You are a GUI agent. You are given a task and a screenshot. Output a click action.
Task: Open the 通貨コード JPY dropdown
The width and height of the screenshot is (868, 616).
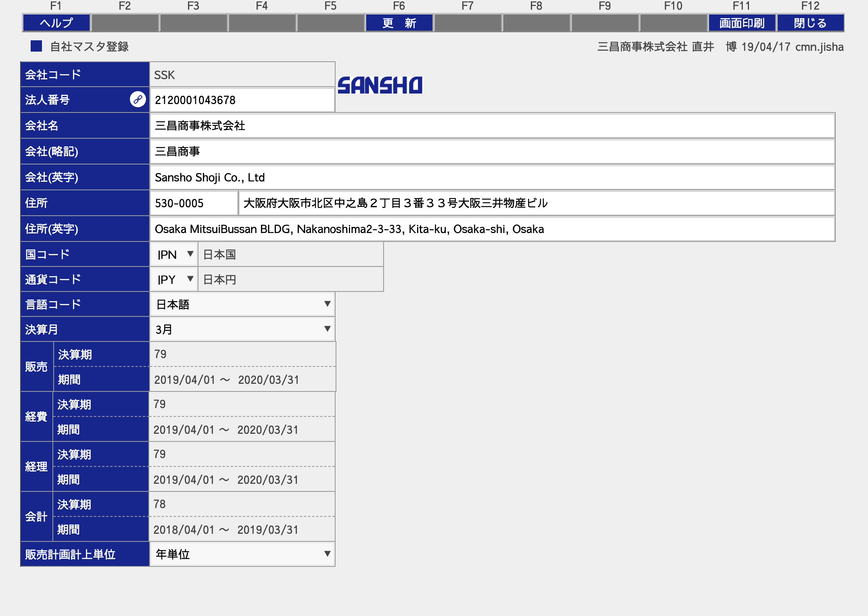coord(174,279)
